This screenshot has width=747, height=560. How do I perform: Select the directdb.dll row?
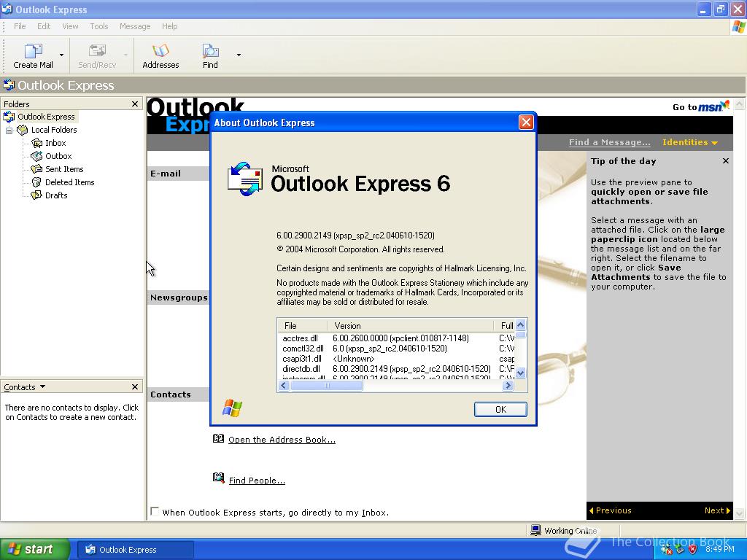(398, 368)
